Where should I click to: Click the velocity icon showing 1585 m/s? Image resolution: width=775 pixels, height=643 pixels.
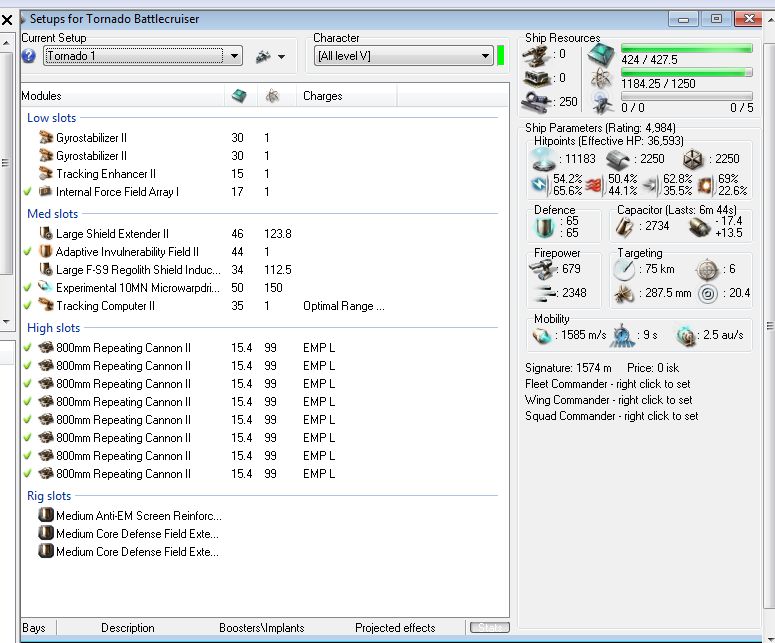(x=542, y=336)
